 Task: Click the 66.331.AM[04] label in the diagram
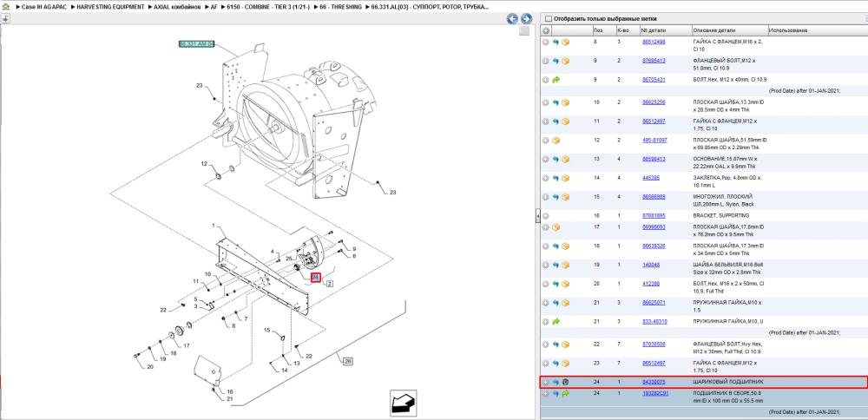[x=196, y=43]
